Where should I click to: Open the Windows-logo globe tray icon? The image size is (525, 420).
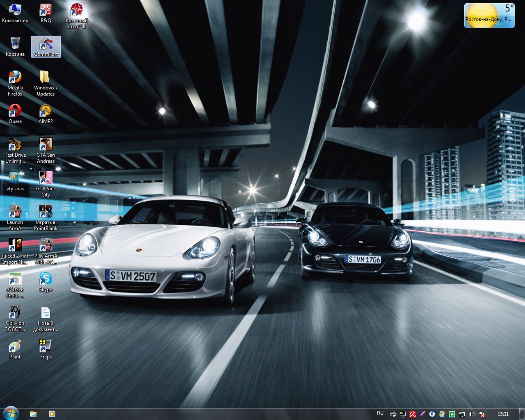442,414
